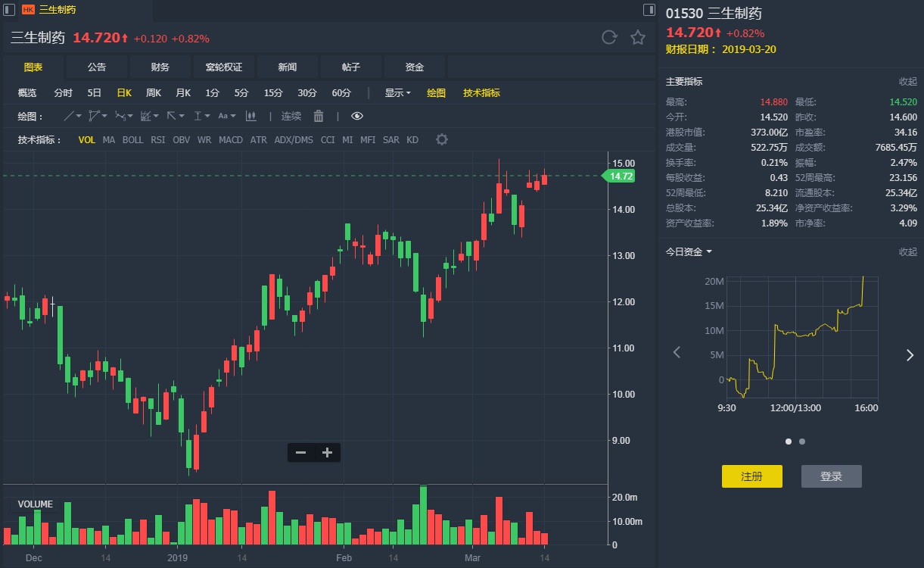
Task: Expand the 今日资金 dropdown
Action: click(689, 251)
